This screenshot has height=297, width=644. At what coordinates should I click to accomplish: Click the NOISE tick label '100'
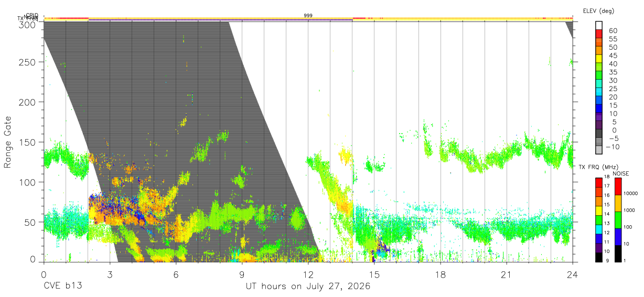point(628,227)
